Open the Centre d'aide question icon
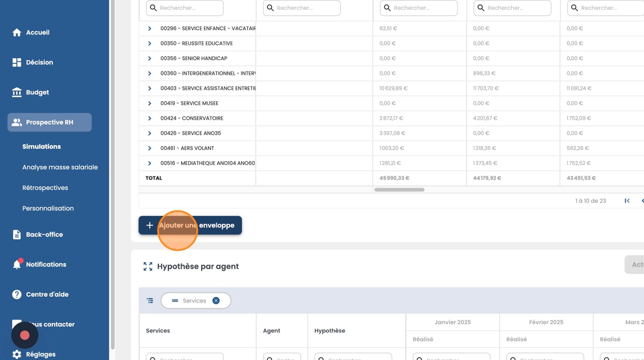This screenshot has height=360, width=644. tap(17, 294)
